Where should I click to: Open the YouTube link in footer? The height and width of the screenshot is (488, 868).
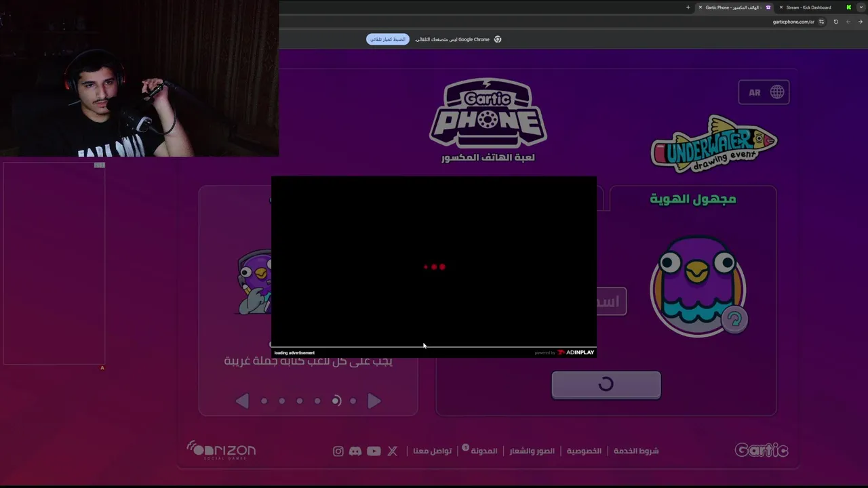[374, 451]
